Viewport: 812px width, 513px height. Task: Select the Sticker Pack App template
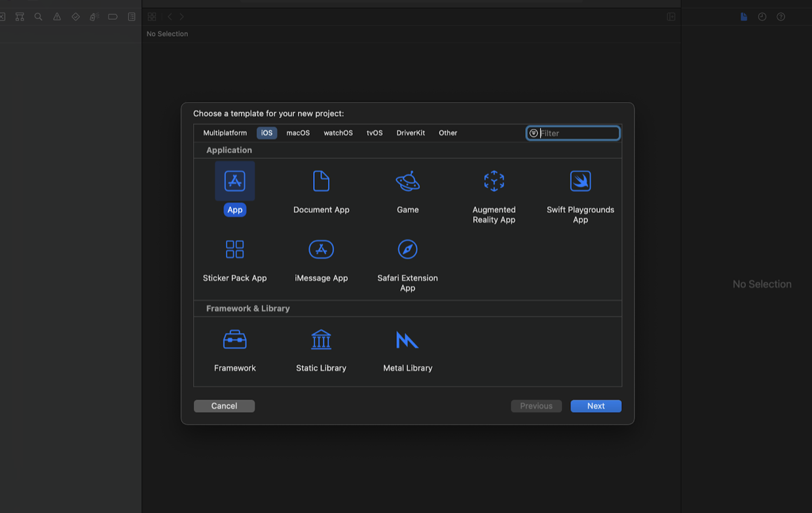click(x=234, y=249)
